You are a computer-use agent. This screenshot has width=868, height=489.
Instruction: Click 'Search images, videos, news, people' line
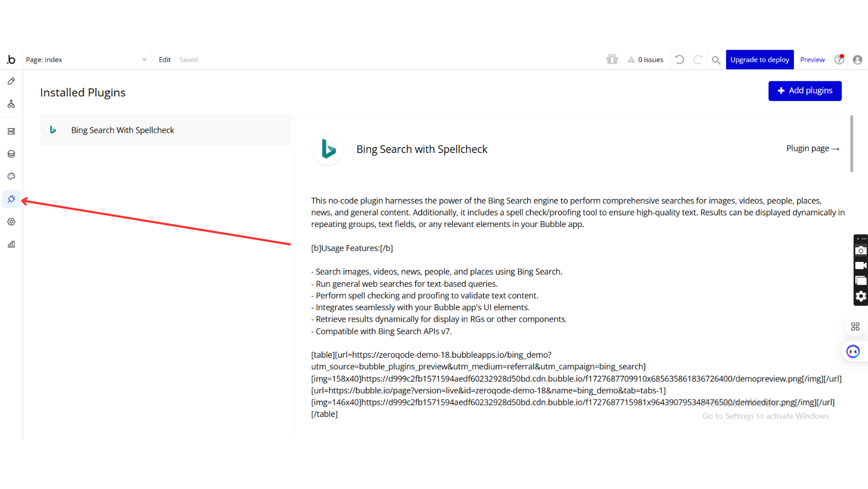pyautogui.click(x=437, y=272)
